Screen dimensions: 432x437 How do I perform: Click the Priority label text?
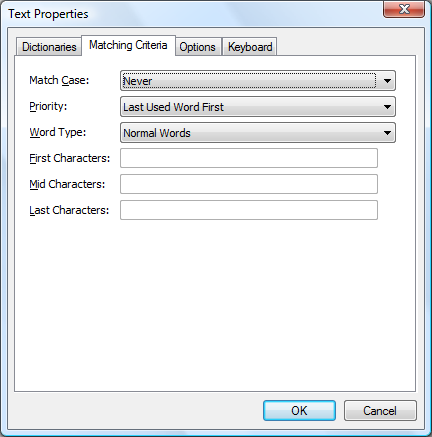(x=48, y=106)
